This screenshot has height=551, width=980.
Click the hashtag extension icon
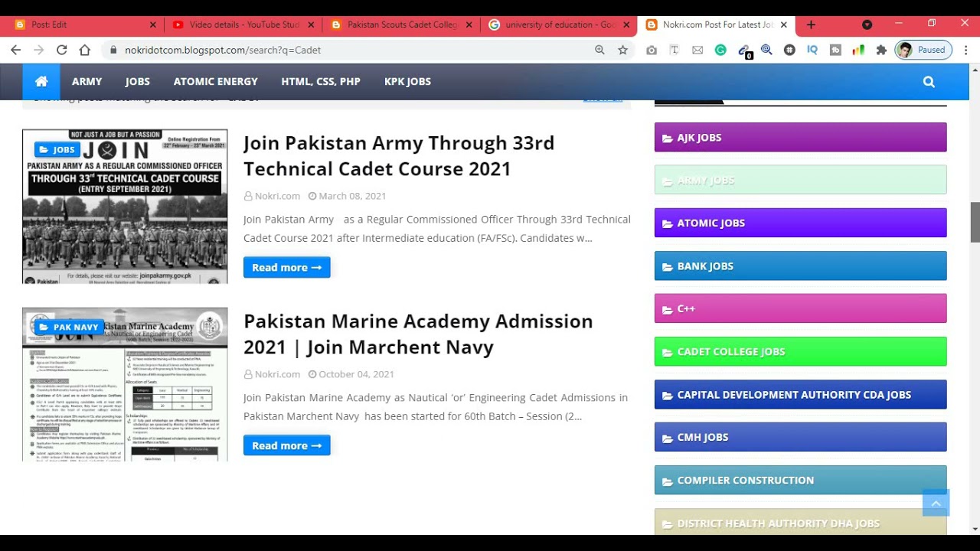pos(789,50)
